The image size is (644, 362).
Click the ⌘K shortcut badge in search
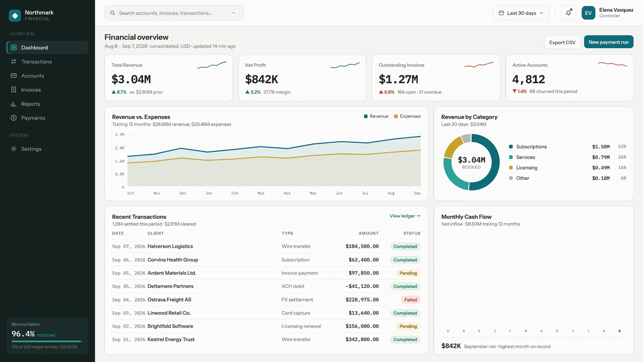(233, 13)
